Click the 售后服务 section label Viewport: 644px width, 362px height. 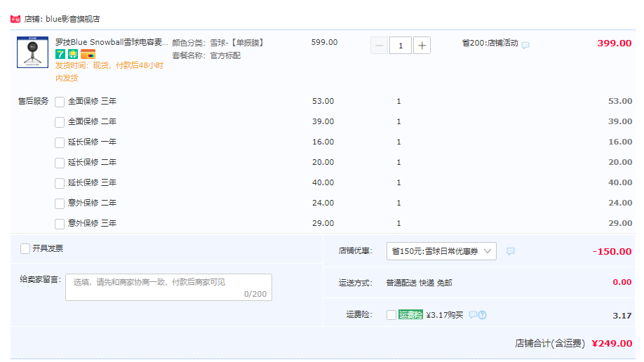click(x=33, y=101)
